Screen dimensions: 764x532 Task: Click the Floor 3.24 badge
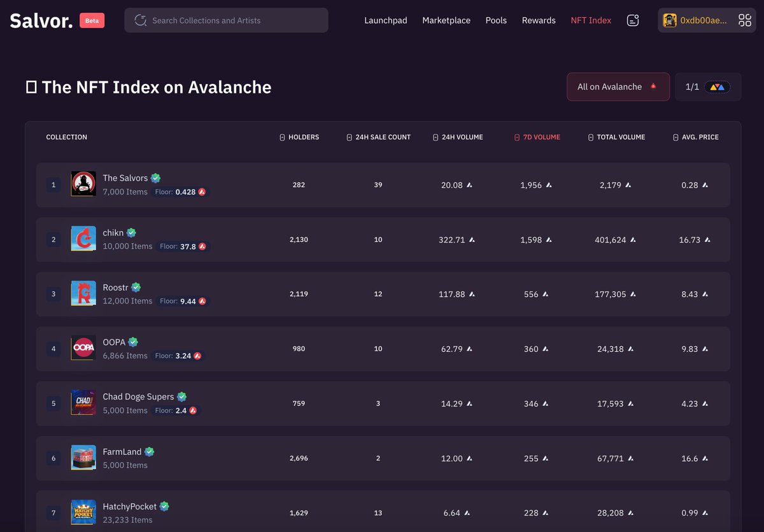[178, 356]
